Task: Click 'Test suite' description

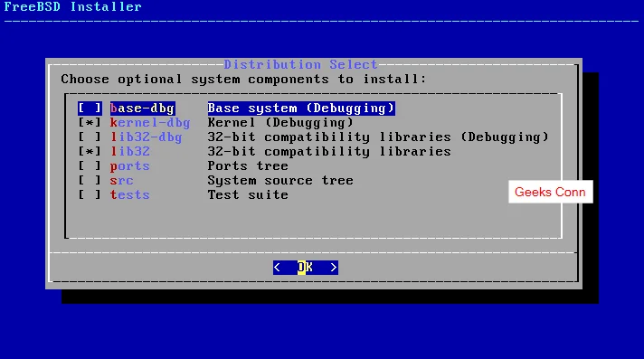Action: coord(248,194)
